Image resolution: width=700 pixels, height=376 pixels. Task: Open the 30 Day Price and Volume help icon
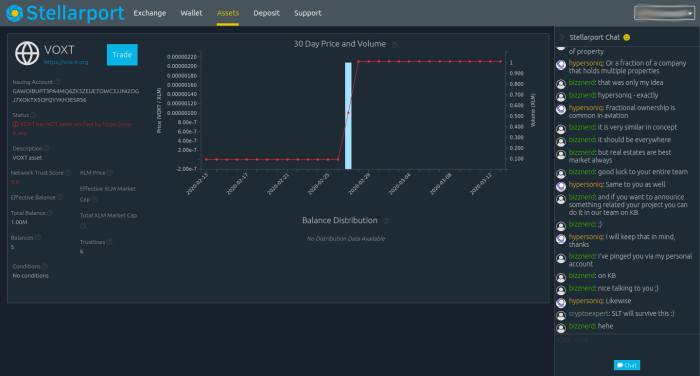tap(395, 45)
